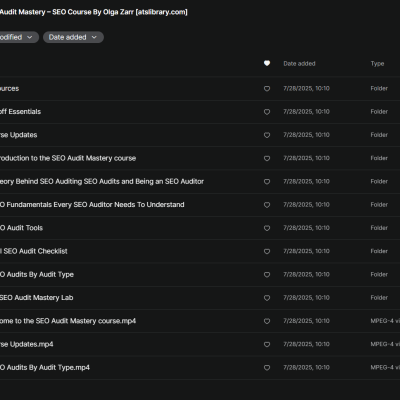Open the 'odified' filter dropdown

pos(18,37)
